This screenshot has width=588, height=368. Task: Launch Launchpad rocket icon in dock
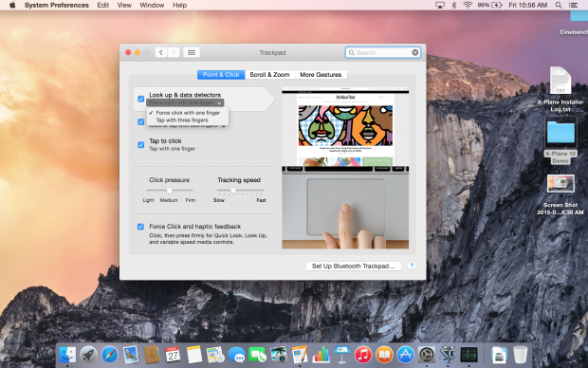tap(88, 355)
